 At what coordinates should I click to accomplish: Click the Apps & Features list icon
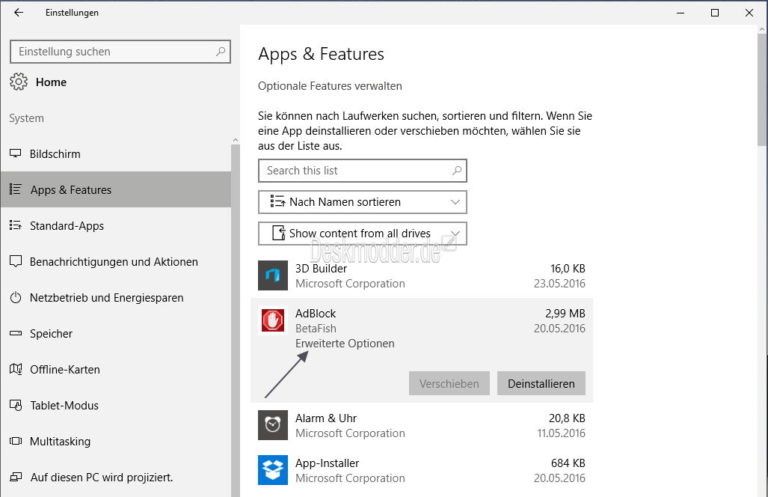click(x=16, y=189)
